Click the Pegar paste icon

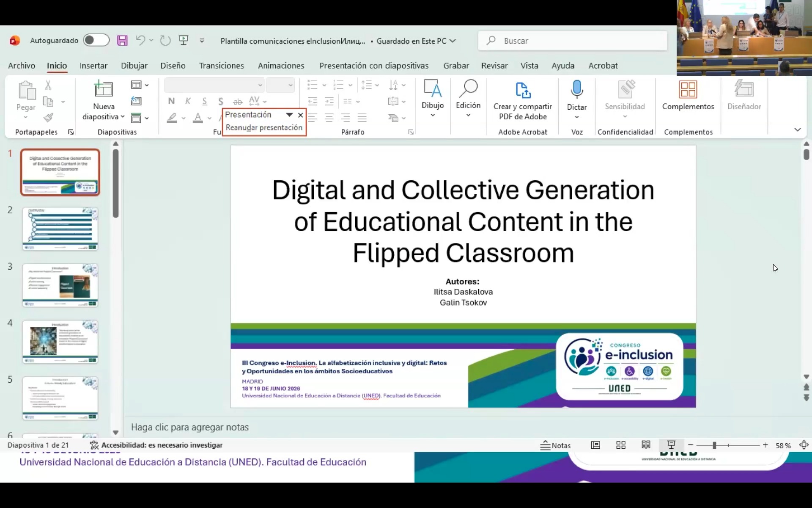(26, 90)
